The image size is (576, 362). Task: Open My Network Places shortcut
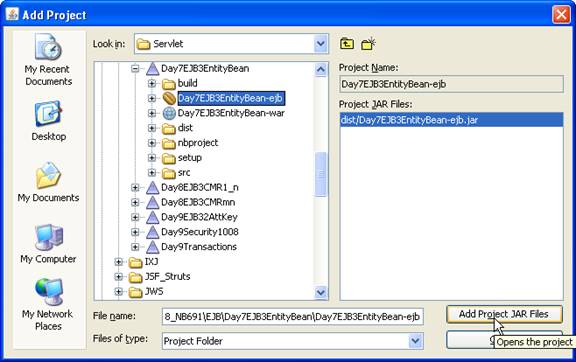pyautogui.click(x=48, y=305)
